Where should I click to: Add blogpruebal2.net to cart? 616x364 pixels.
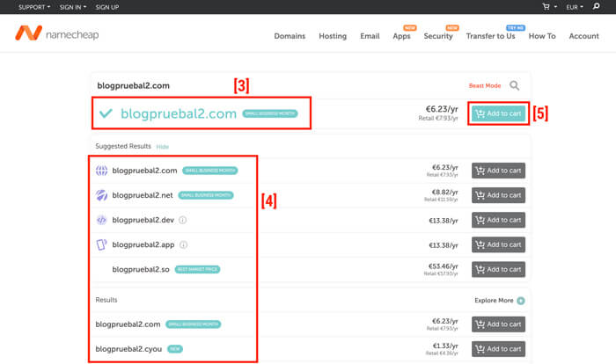click(499, 195)
